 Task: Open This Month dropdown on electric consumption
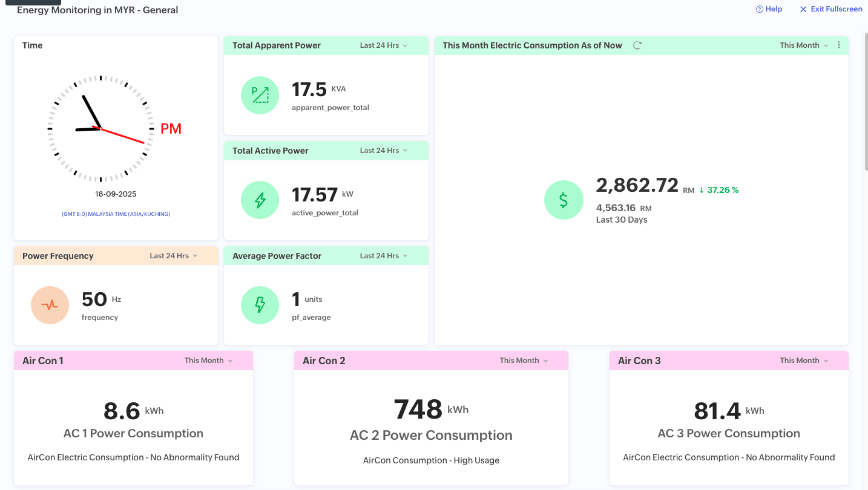point(803,45)
